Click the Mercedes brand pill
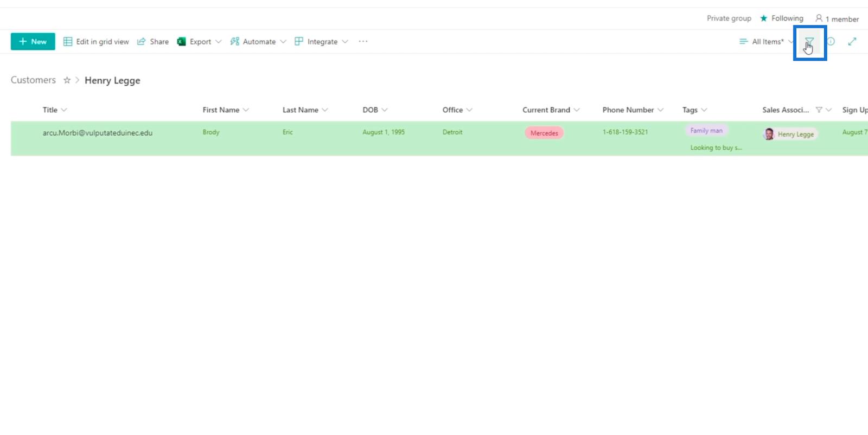 [x=544, y=133]
